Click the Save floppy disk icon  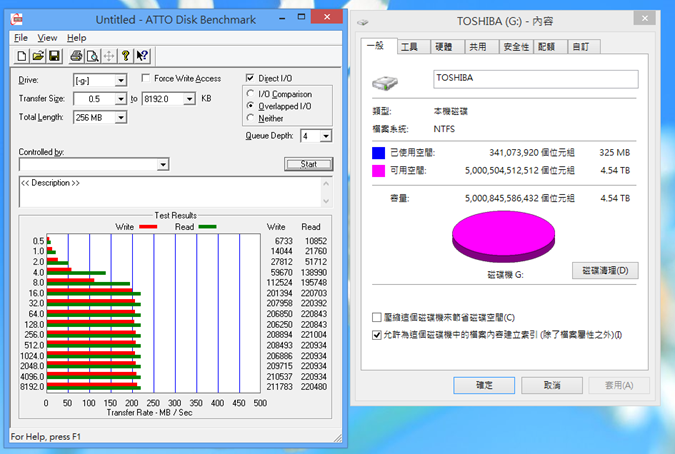point(54,55)
